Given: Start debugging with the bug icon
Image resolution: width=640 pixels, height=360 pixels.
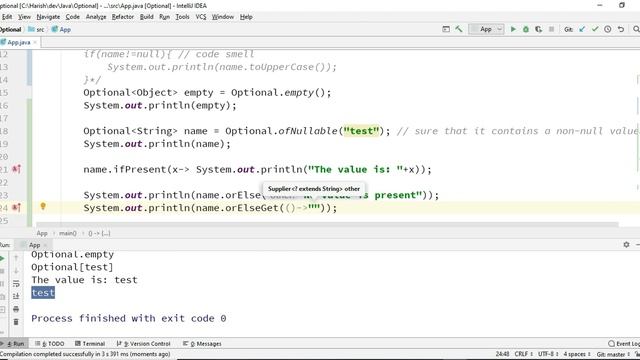Looking at the screenshot, I should (526, 29).
